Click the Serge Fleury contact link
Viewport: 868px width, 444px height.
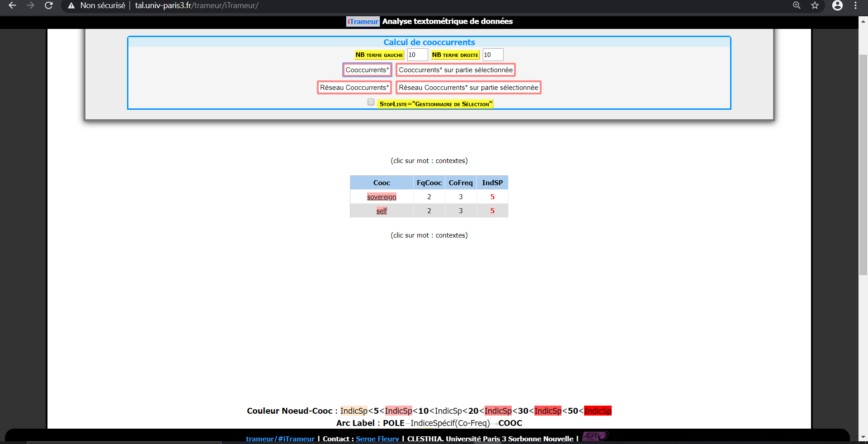377,439
